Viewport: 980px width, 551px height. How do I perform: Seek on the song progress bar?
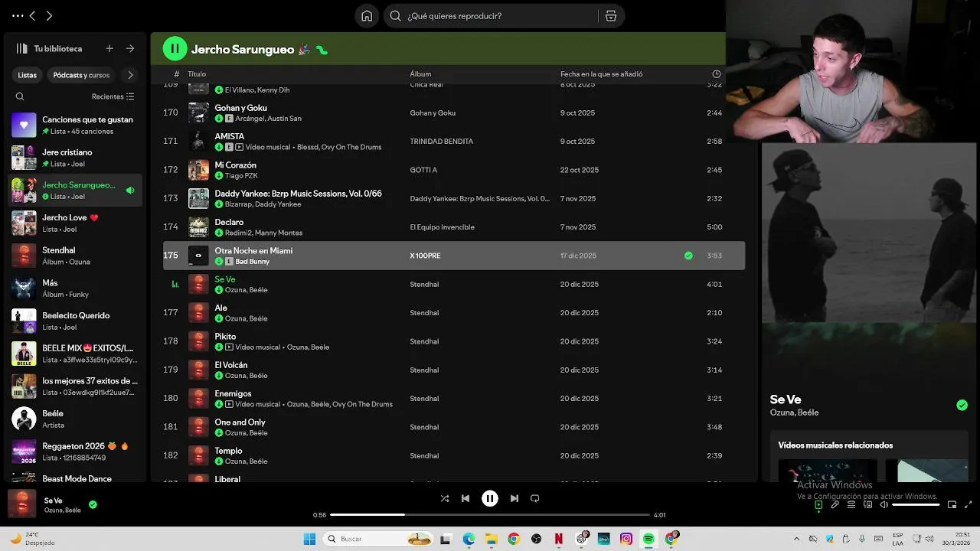490,515
